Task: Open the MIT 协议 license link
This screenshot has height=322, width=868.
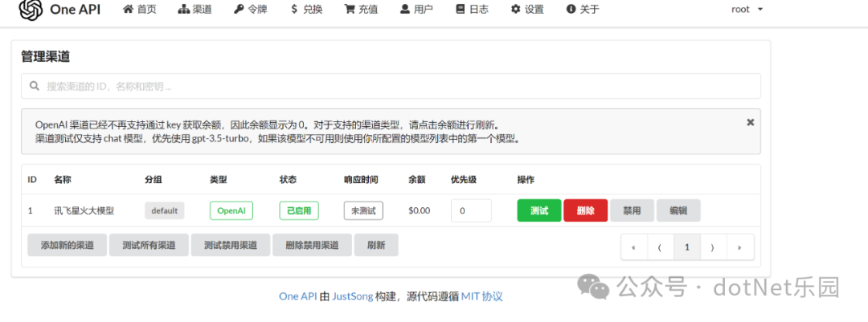Action: click(481, 296)
